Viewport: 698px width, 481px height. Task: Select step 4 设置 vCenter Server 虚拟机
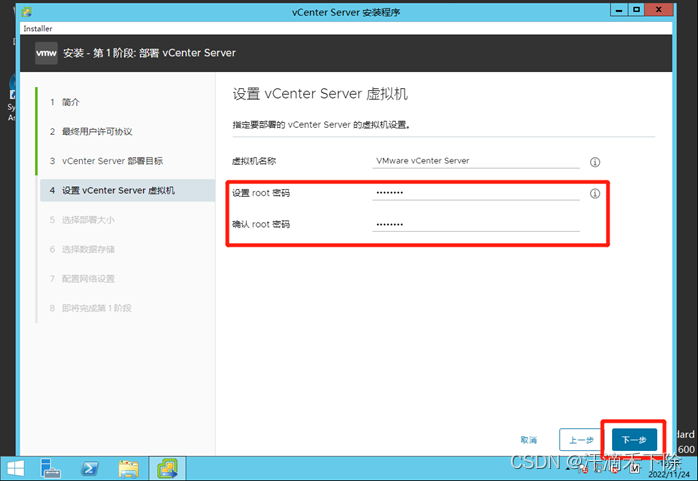(x=127, y=190)
